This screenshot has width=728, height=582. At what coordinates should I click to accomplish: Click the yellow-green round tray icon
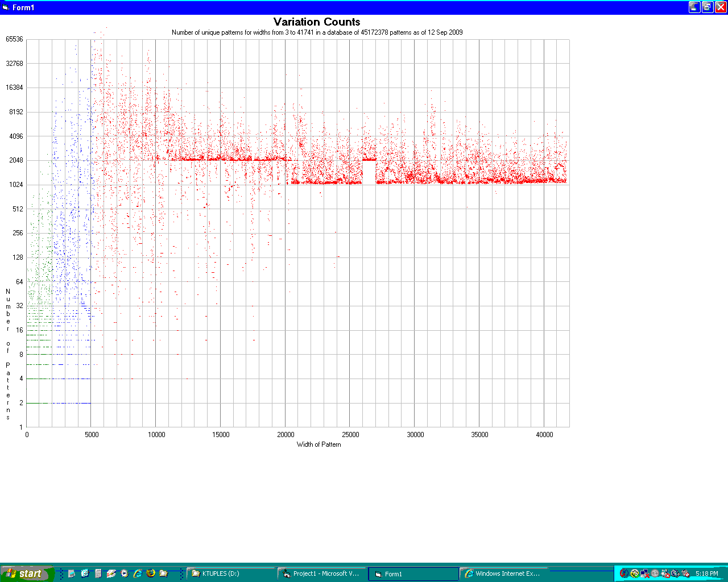[635, 573]
